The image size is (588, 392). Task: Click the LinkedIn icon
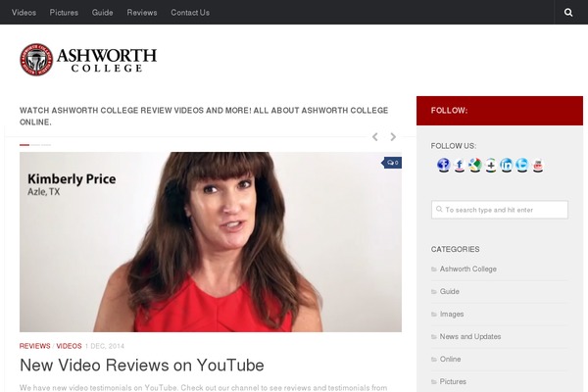pos(507,165)
